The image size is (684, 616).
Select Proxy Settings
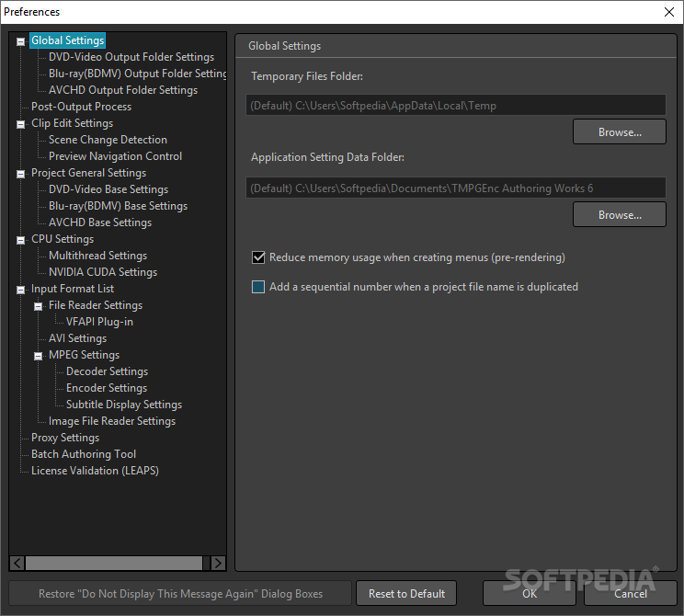coord(65,439)
